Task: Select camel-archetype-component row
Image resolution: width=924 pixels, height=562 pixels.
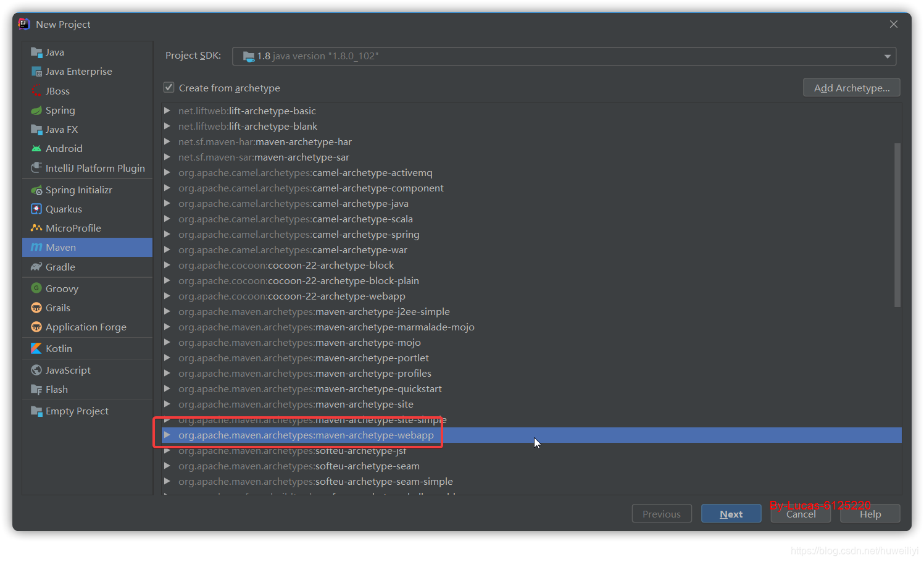Action: pyautogui.click(x=531, y=188)
